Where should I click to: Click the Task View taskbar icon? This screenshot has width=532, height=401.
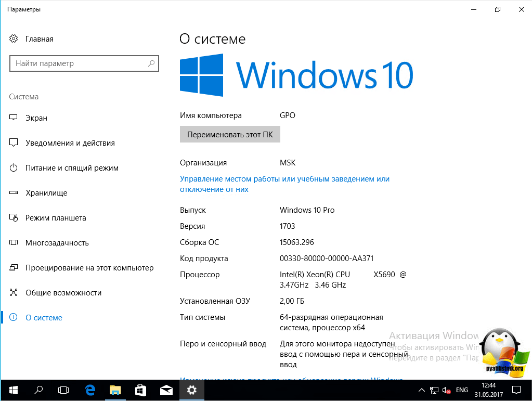[x=63, y=390]
